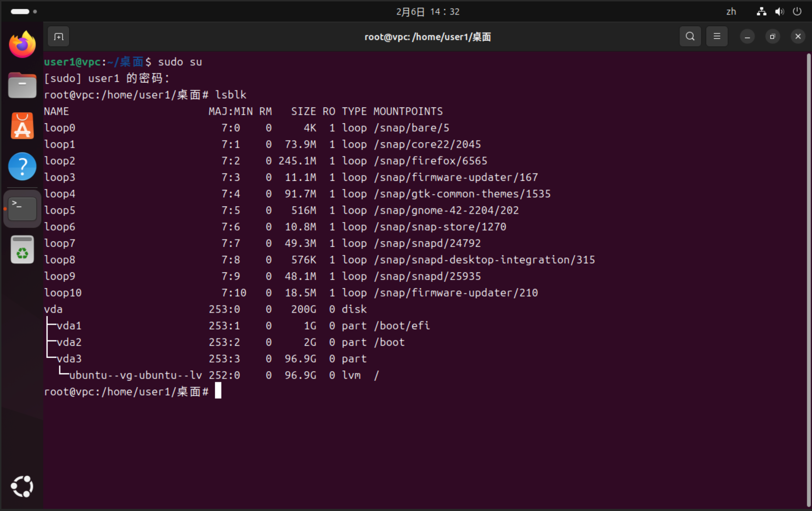Open the Files manager in dock
This screenshot has height=511, width=812.
[22, 86]
